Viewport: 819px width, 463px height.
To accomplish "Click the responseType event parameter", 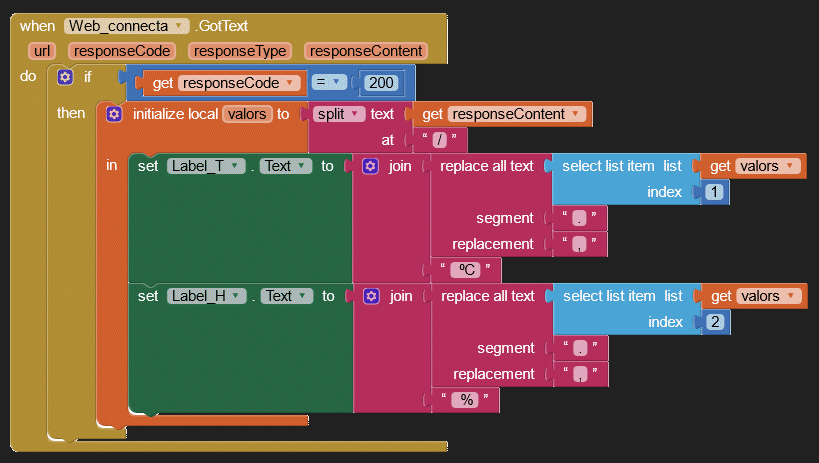I will click(240, 51).
